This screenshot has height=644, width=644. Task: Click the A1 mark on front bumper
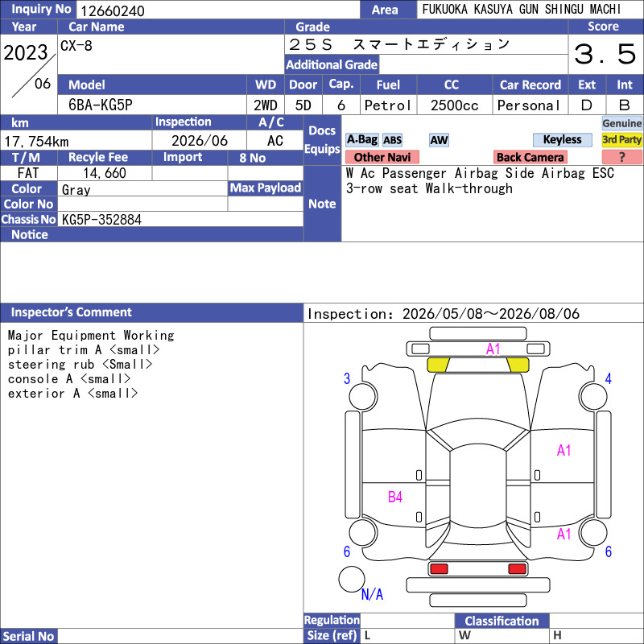point(493,349)
